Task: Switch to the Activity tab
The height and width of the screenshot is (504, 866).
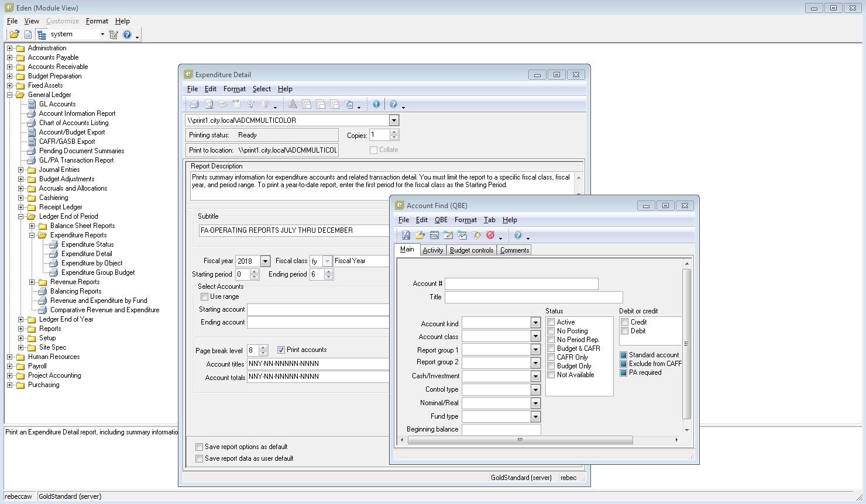Action: click(432, 250)
